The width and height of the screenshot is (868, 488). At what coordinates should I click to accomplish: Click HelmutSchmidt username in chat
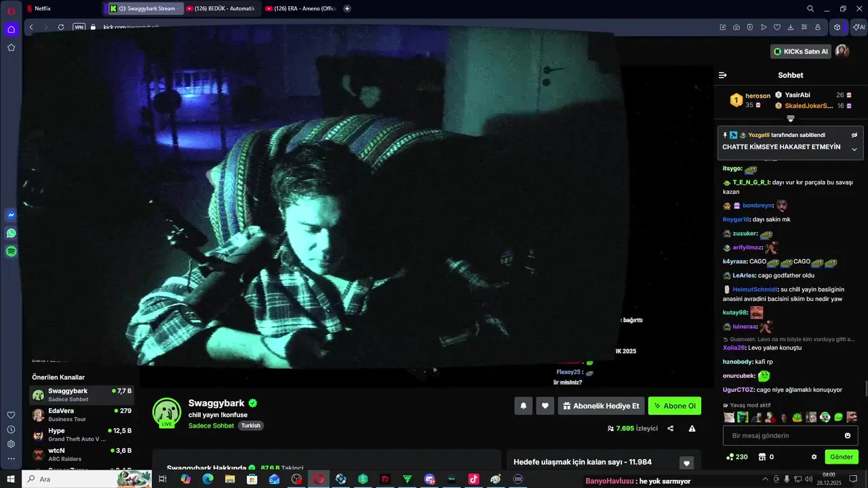coord(754,289)
